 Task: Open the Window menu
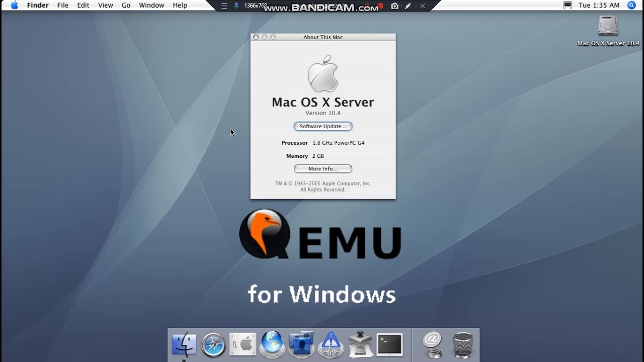[151, 5]
